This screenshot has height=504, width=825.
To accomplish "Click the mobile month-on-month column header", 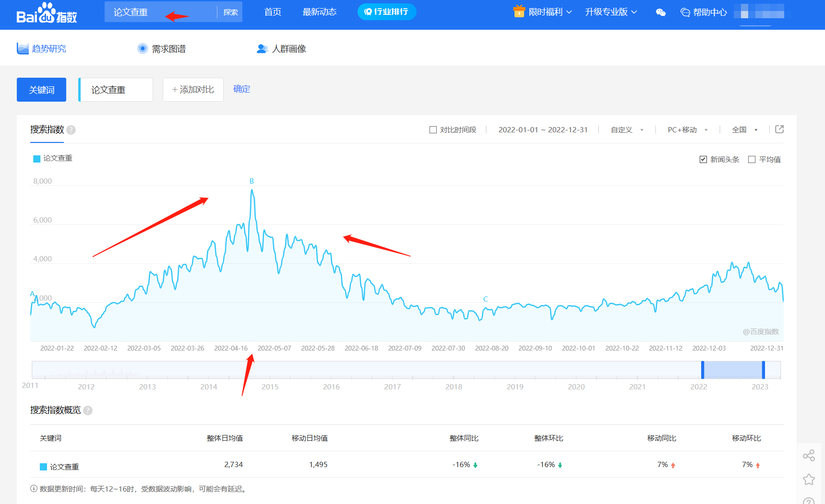I will point(746,438).
